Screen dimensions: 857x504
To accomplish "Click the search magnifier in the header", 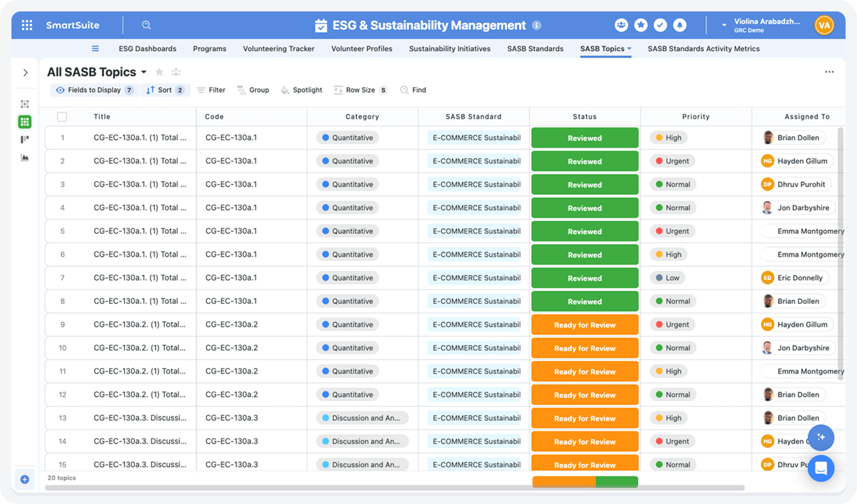I will [x=146, y=25].
